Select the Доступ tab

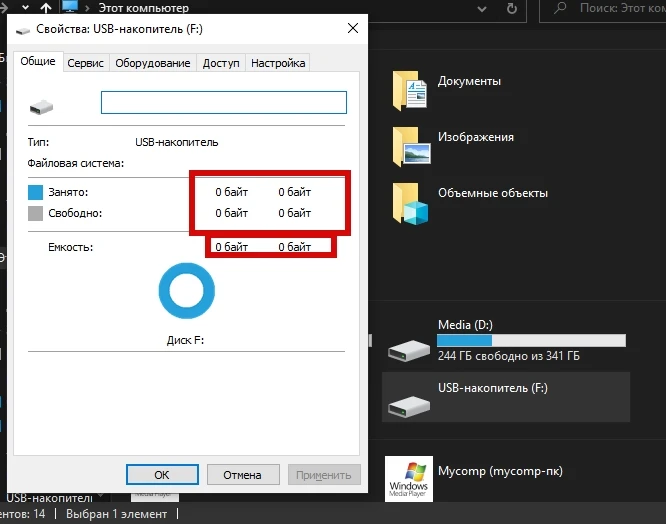221,63
